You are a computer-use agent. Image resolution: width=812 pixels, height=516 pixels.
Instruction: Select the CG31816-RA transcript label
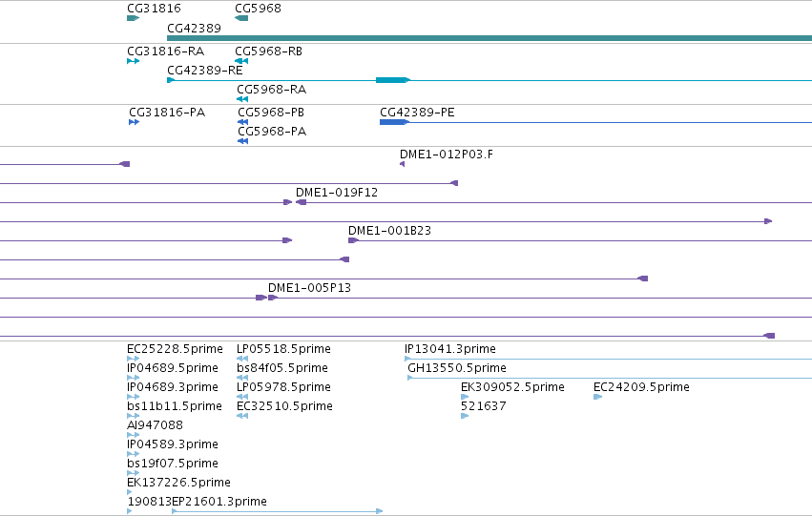[x=165, y=52]
